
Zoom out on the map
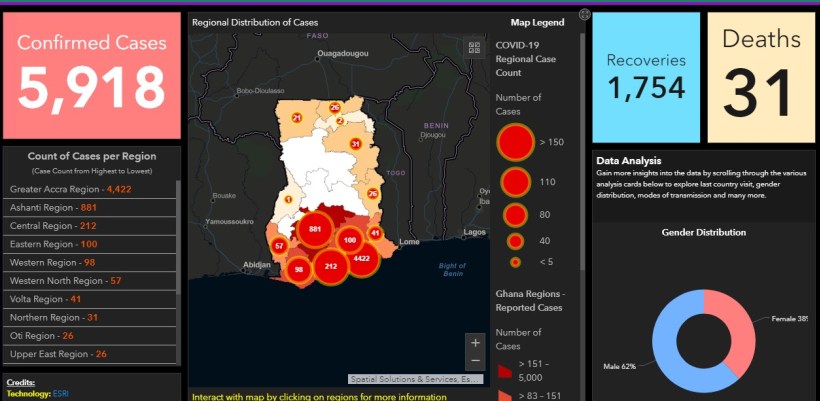(475, 360)
